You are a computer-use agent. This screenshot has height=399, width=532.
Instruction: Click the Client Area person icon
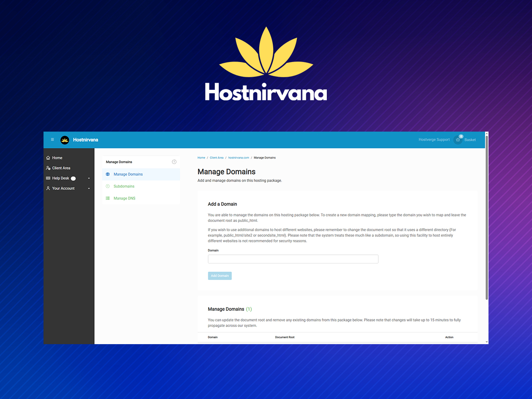coord(48,168)
